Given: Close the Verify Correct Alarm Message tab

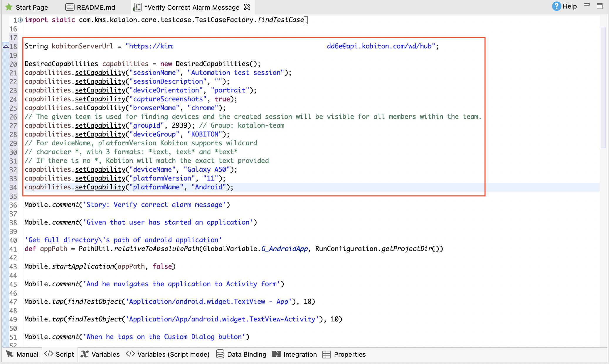Looking at the screenshot, I should click(x=248, y=7).
